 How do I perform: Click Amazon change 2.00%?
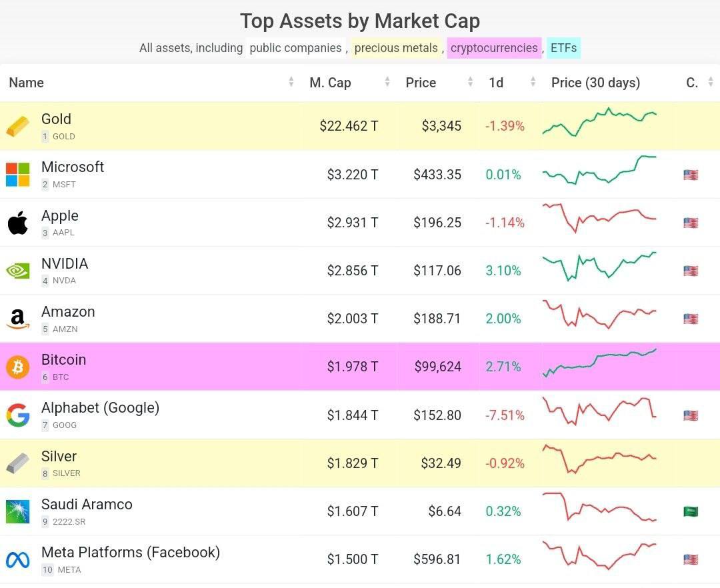(503, 319)
